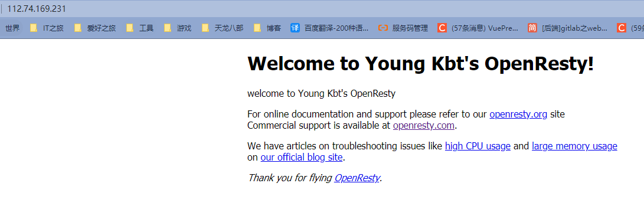This screenshot has height=219, width=644.
Task: Click the italic OpenResty link
Action: [357, 178]
